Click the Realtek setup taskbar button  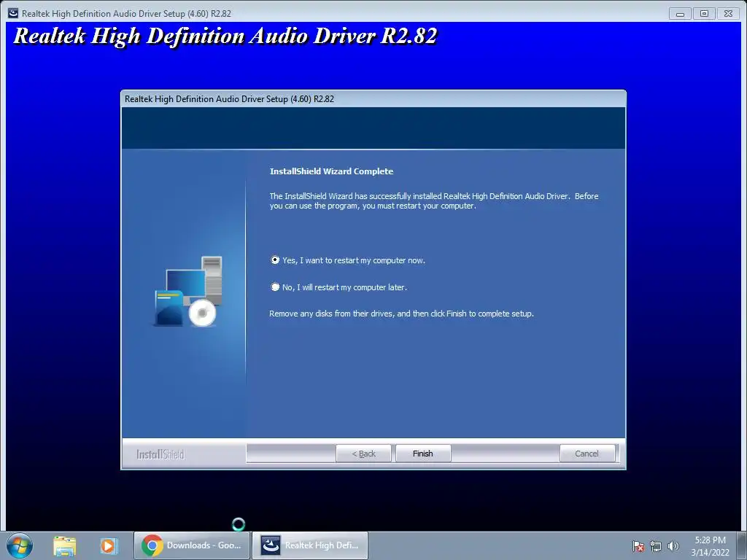309,545
